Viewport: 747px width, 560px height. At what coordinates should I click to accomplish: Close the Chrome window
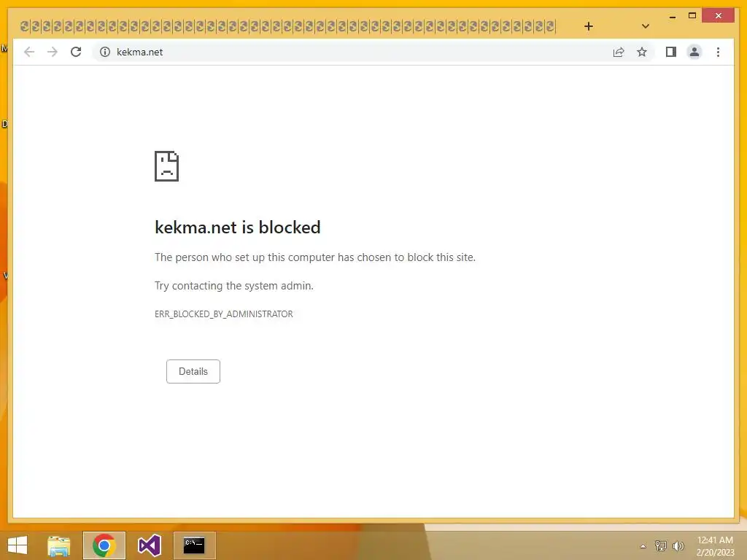719,16
